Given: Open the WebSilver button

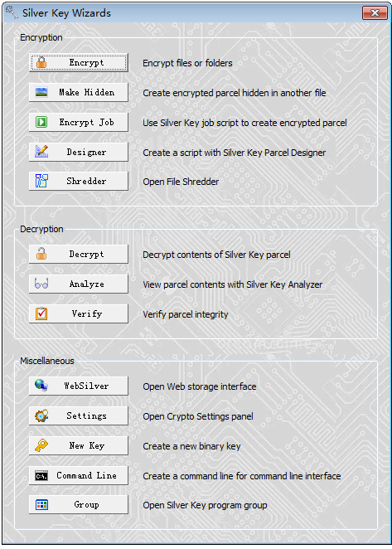Looking at the screenshot, I should pyautogui.click(x=79, y=386).
